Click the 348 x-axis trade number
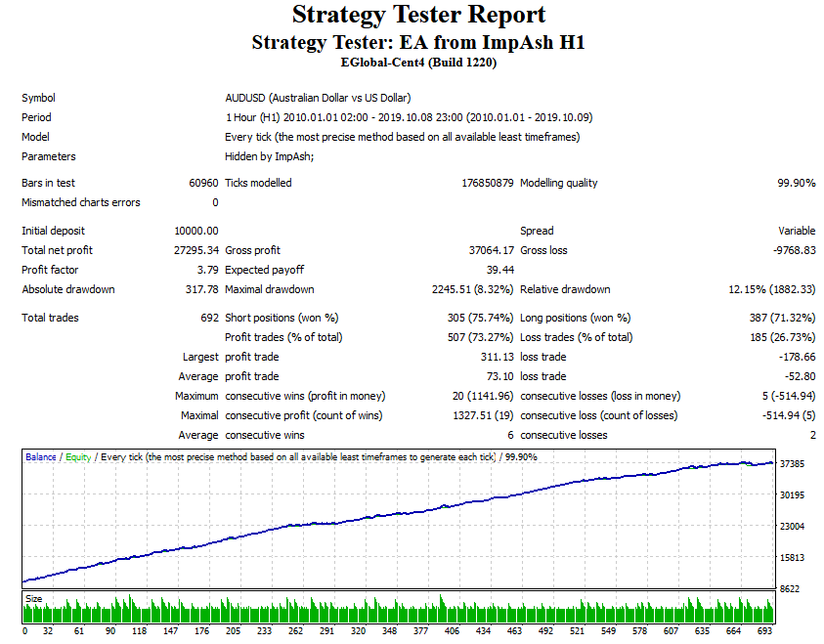824x644 pixels. coord(389,631)
